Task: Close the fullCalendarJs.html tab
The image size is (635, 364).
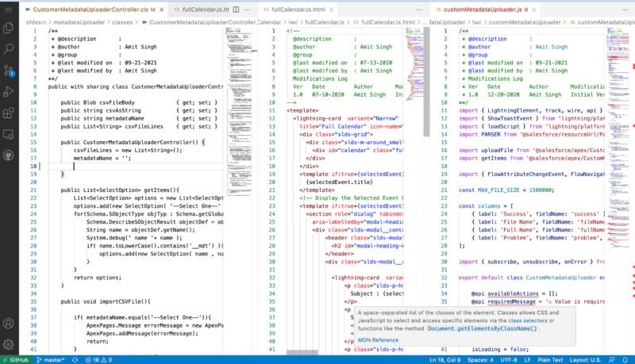Action: pyautogui.click(x=331, y=10)
